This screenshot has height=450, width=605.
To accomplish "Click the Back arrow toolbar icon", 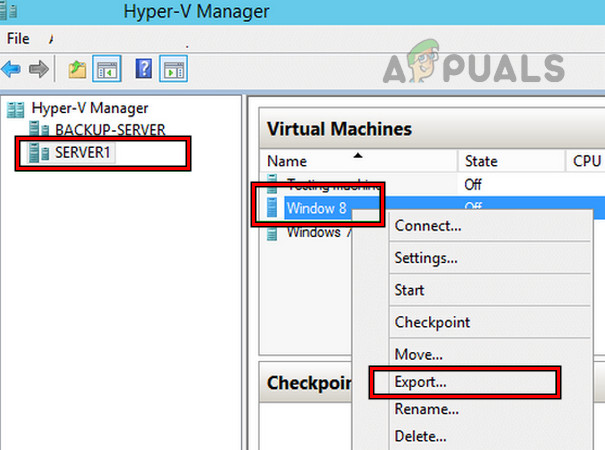I will [x=11, y=69].
